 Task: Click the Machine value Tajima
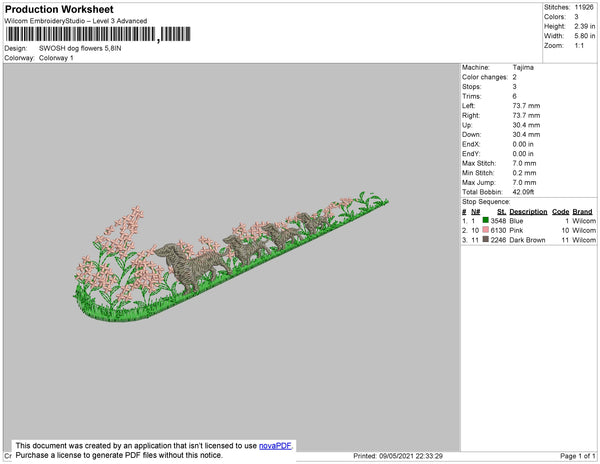point(523,67)
